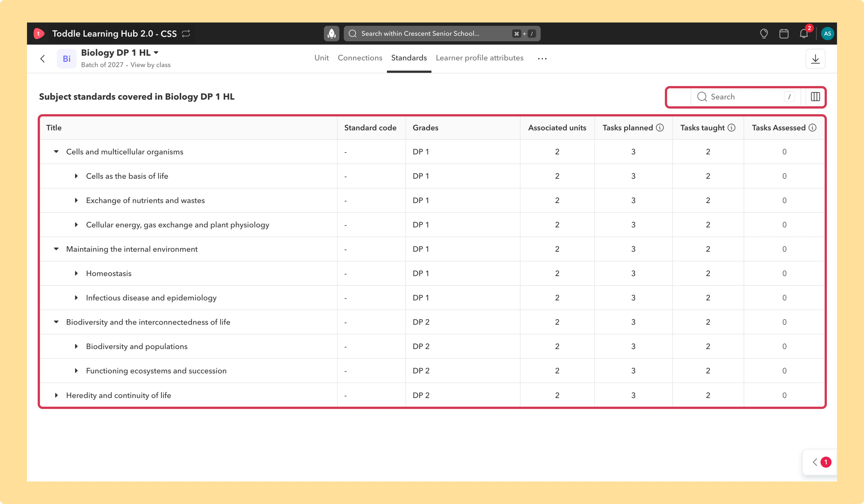
Task: Click the Subject standards covered heading
Action: pyautogui.click(x=137, y=97)
